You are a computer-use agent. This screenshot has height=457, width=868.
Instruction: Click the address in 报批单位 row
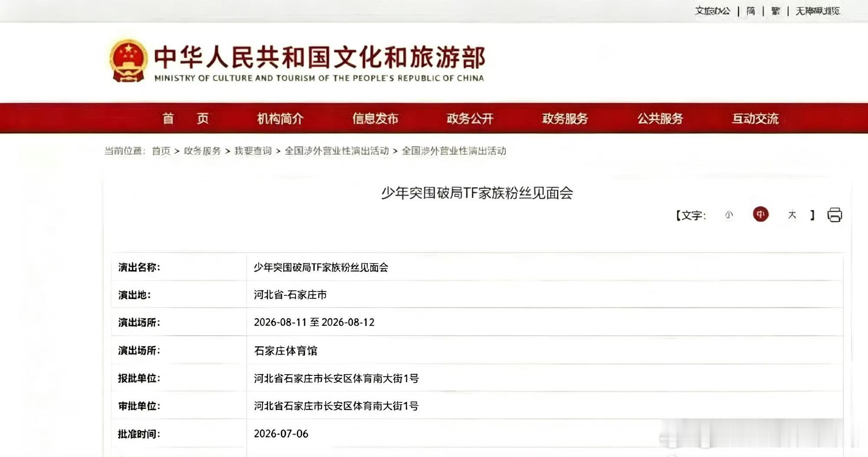(x=336, y=378)
